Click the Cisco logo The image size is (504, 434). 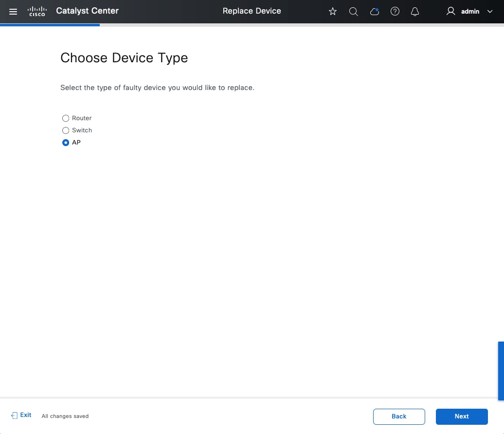tap(36, 11)
